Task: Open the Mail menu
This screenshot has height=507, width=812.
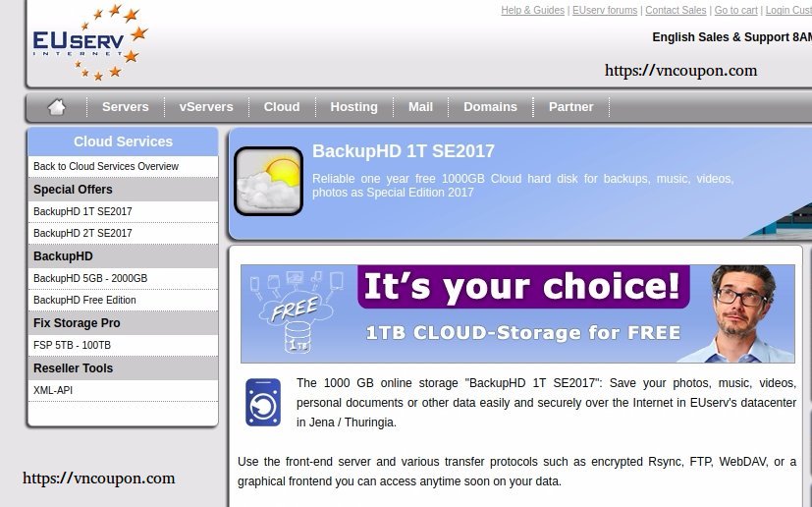Action: tap(420, 107)
